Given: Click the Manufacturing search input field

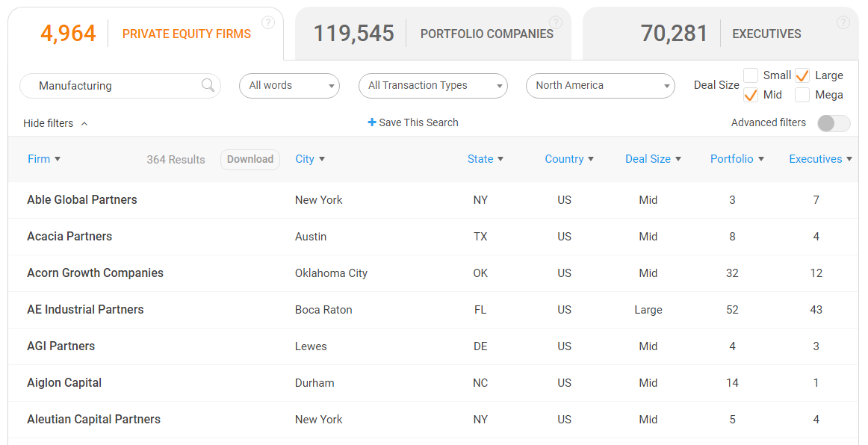Looking at the screenshot, I should pos(112,85).
